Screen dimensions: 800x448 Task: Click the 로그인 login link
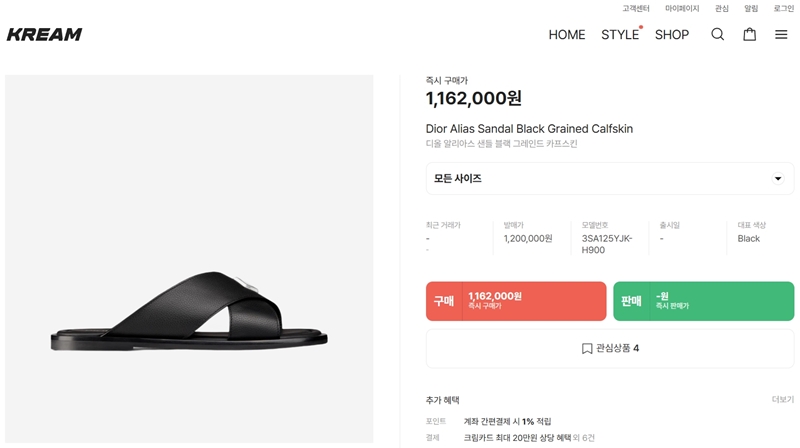[x=783, y=9]
